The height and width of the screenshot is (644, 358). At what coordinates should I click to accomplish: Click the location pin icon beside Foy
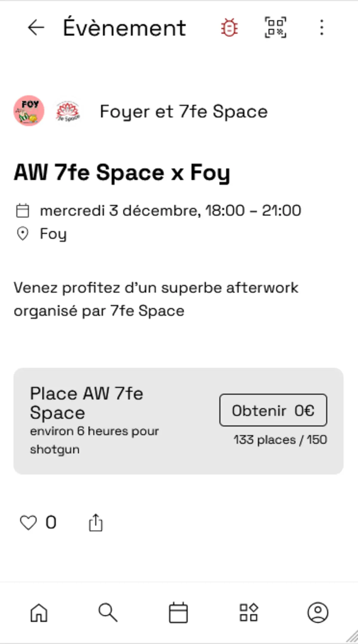[x=22, y=234]
